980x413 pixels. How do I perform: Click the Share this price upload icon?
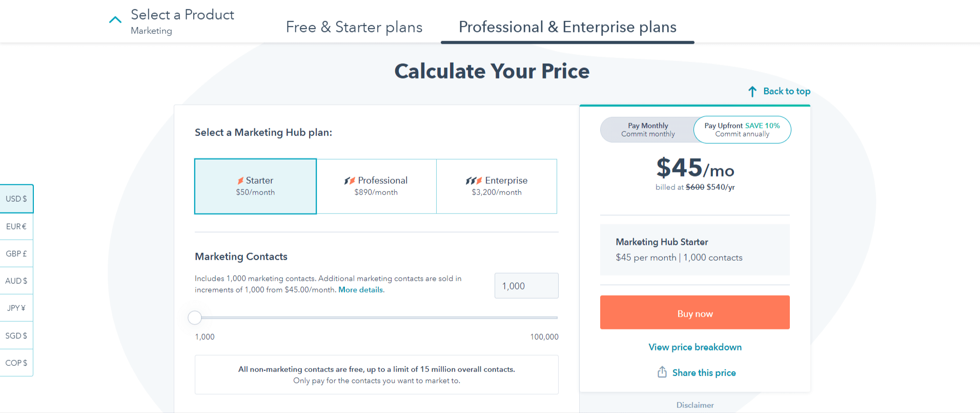click(662, 372)
